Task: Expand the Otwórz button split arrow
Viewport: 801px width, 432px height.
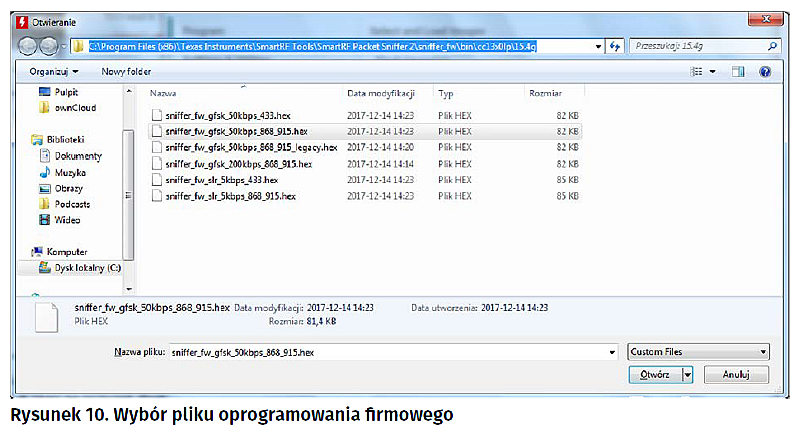Action: [x=688, y=375]
